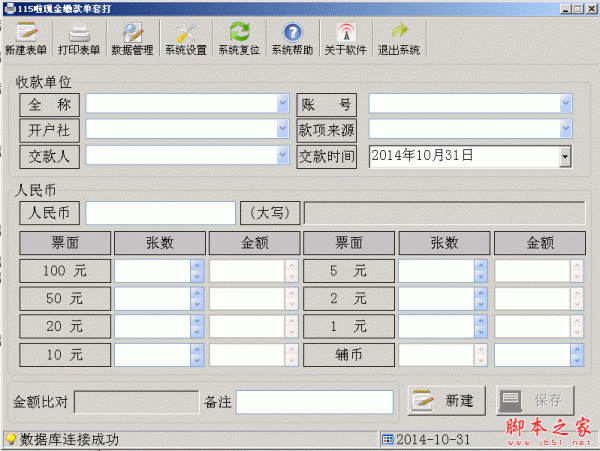Click the right 金额 column header
The image size is (600, 451).
(x=540, y=243)
